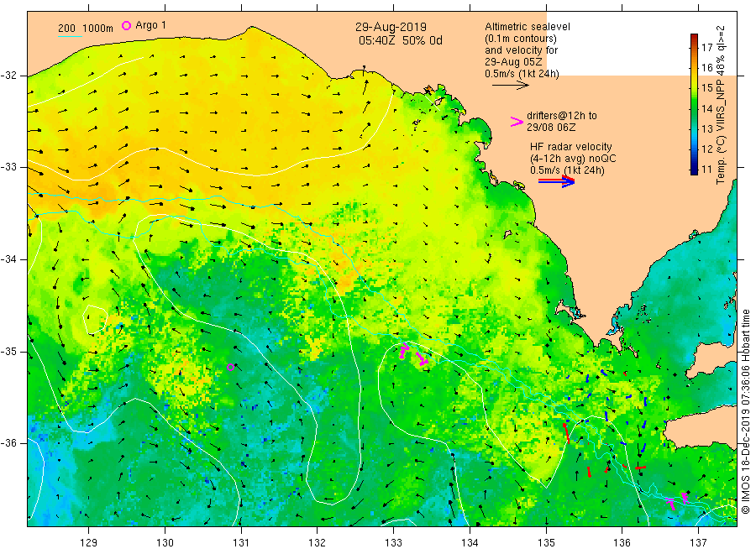
Task: Click the 129 longitude axis label
Action: (x=89, y=543)
